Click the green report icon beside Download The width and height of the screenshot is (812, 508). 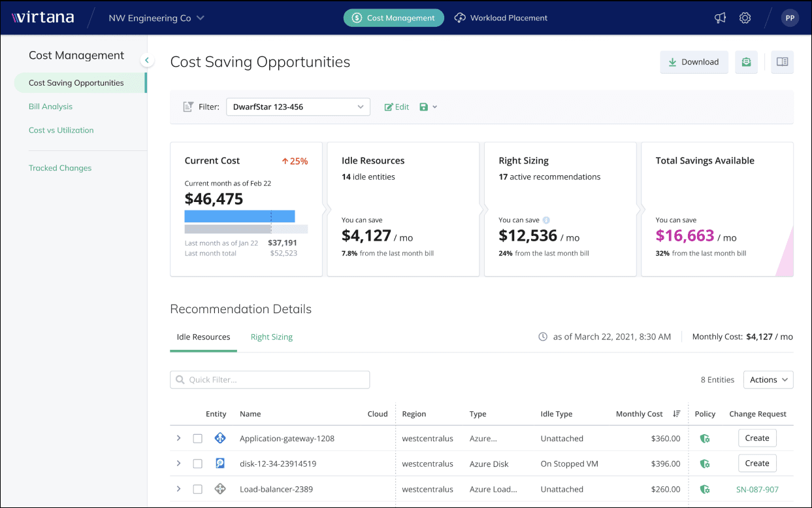[x=746, y=62]
